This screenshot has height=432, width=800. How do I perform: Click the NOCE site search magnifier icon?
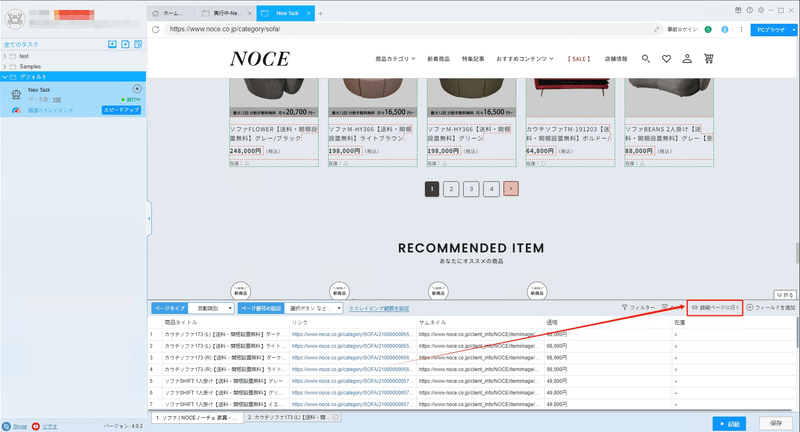(x=646, y=59)
